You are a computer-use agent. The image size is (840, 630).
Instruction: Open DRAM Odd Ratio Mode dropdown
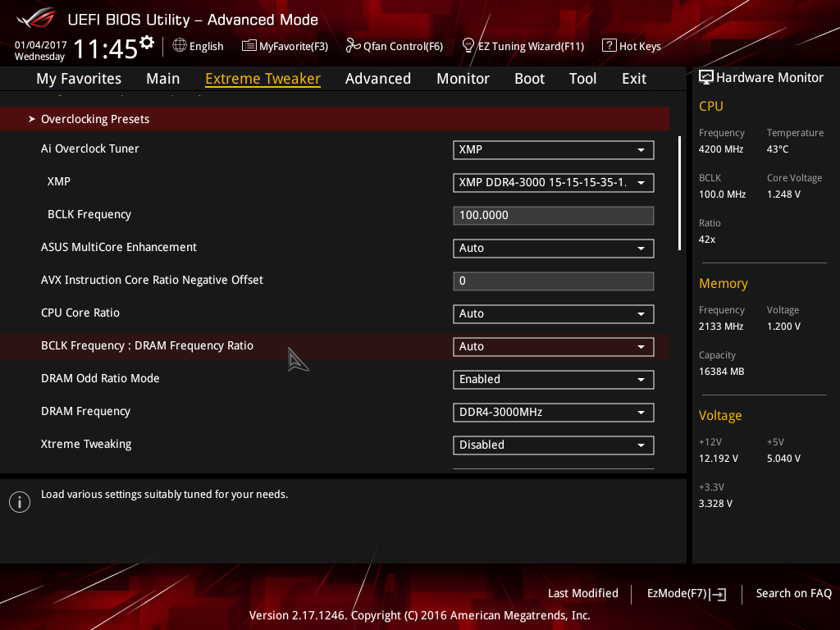(554, 379)
